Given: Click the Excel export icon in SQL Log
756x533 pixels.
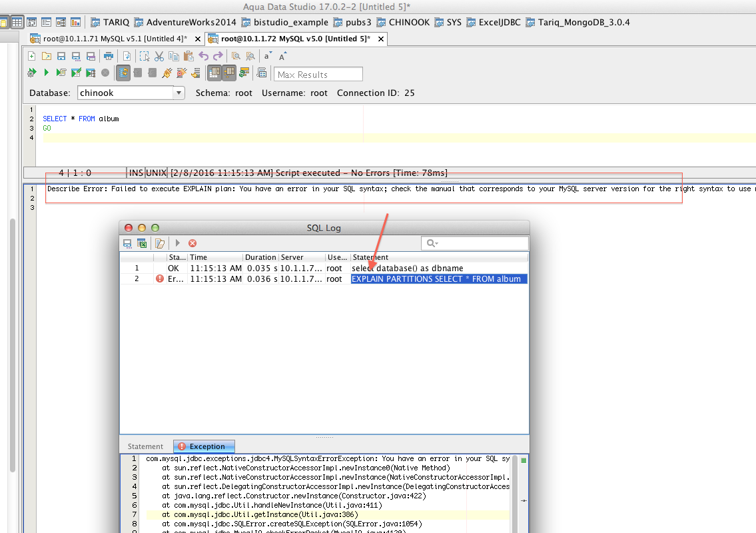Looking at the screenshot, I should (142, 243).
